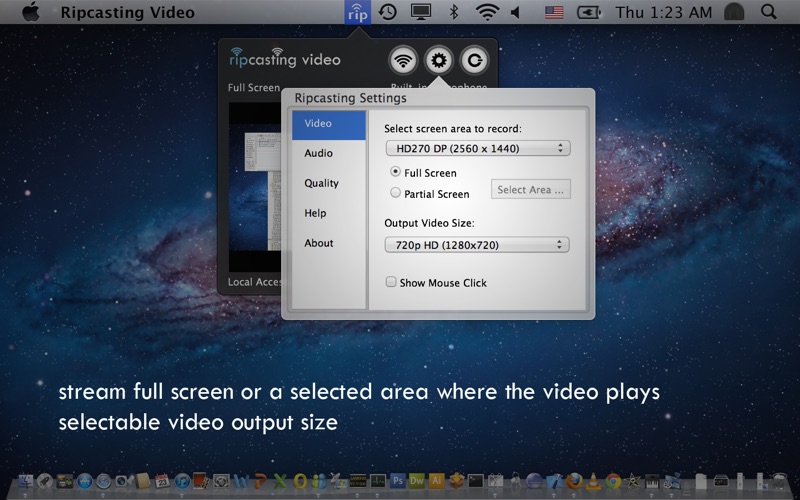The width and height of the screenshot is (800, 500).
Task: Launch Dreamweaver from the dock
Action: click(x=417, y=481)
